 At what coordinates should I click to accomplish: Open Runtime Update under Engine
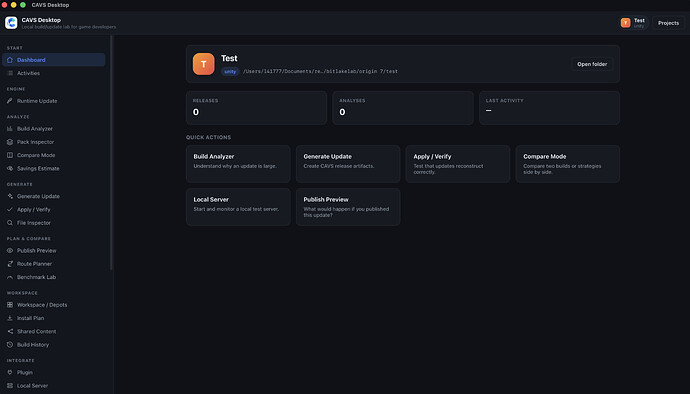tap(54, 101)
